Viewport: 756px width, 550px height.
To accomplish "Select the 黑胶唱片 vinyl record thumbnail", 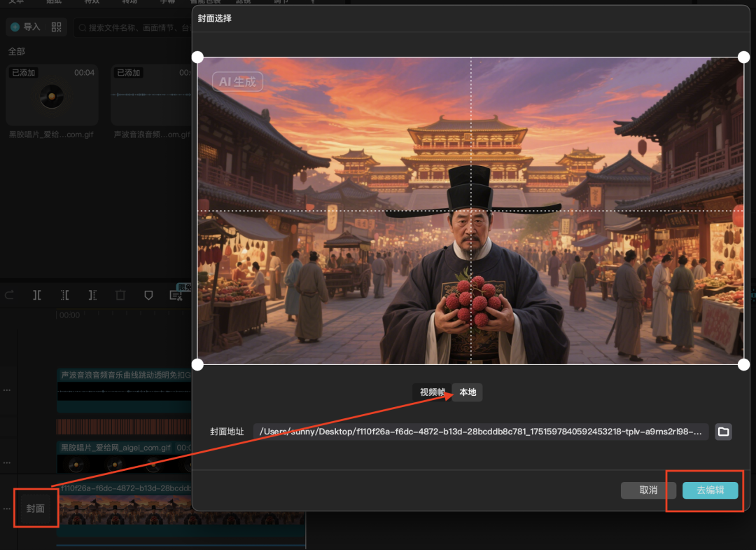I will point(51,95).
